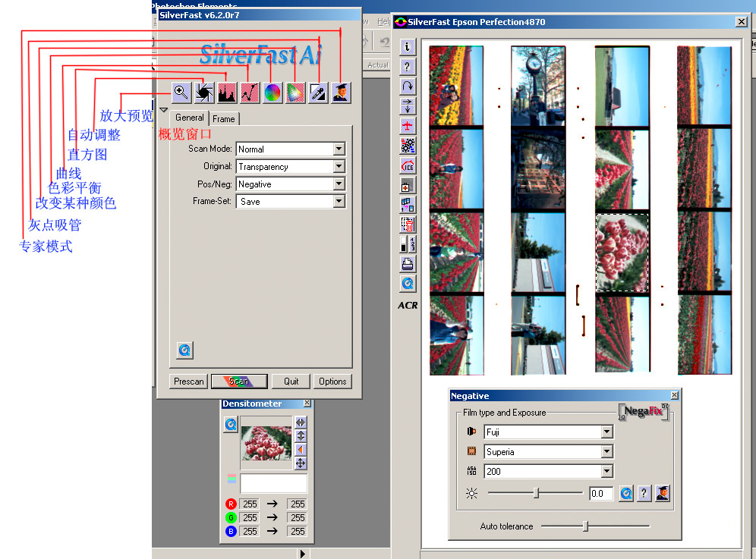Open the gradation curves tool

click(250, 93)
